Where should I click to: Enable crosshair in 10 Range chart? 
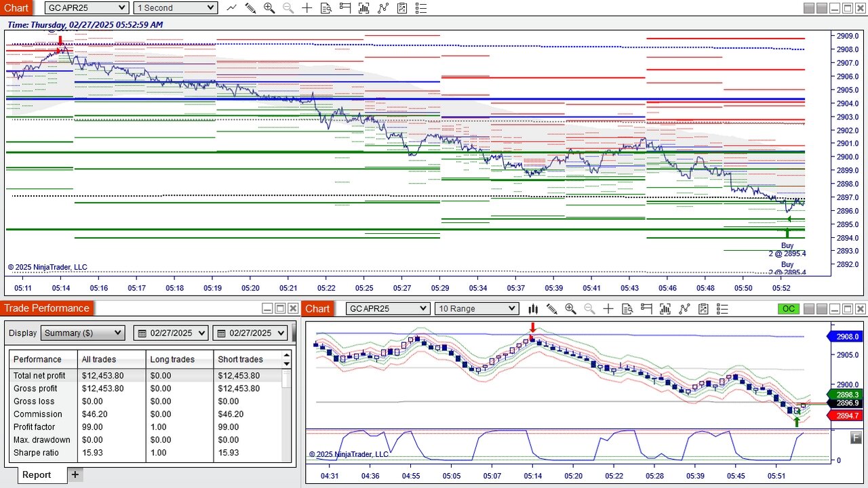pyautogui.click(x=608, y=309)
